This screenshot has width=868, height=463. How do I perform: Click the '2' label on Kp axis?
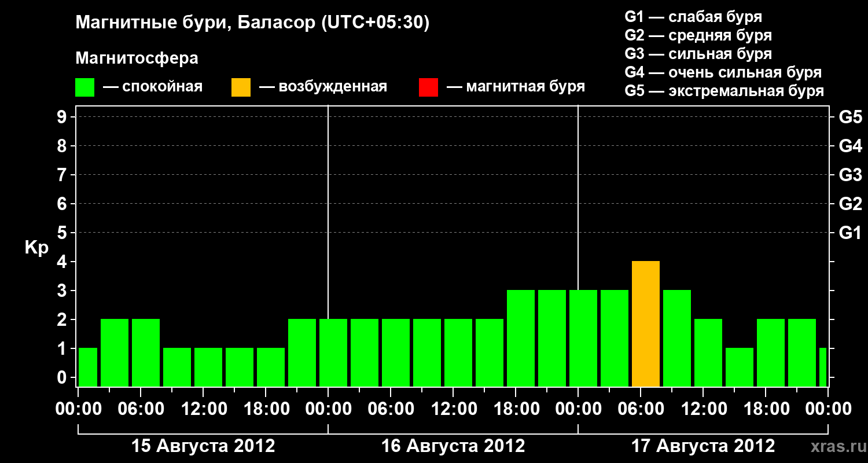coord(63,319)
